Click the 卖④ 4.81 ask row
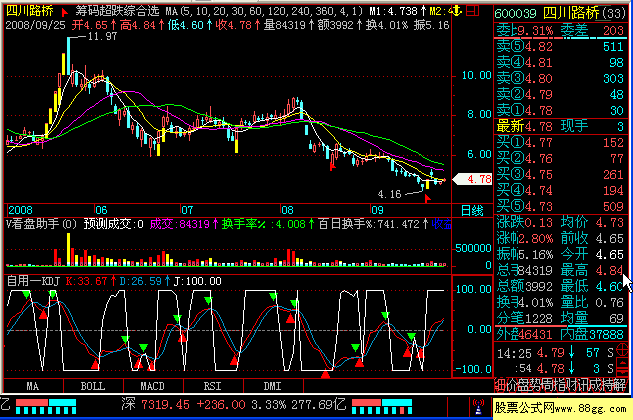The image size is (633, 420). point(560,63)
